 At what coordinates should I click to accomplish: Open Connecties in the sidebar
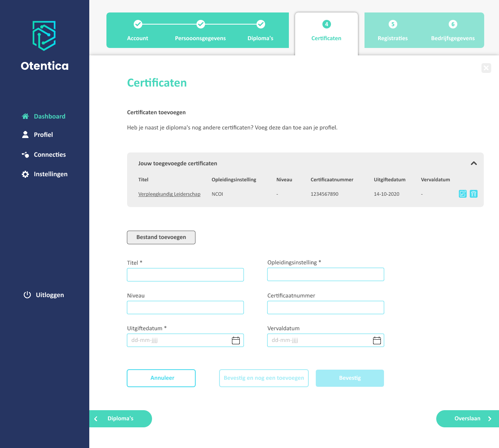(44, 155)
